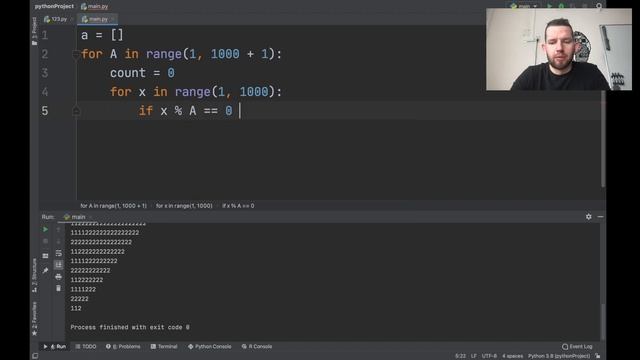Click 'Process finished with exit code 0' text
The height and width of the screenshot is (360, 640).
tap(130, 327)
